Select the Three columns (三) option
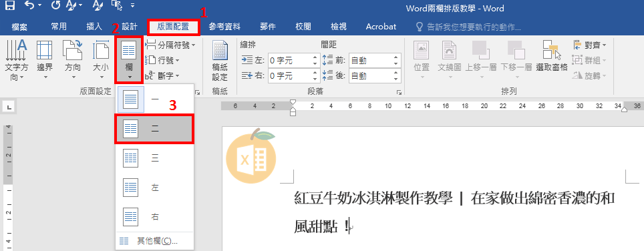The height and width of the screenshot is (251, 644). [x=154, y=158]
